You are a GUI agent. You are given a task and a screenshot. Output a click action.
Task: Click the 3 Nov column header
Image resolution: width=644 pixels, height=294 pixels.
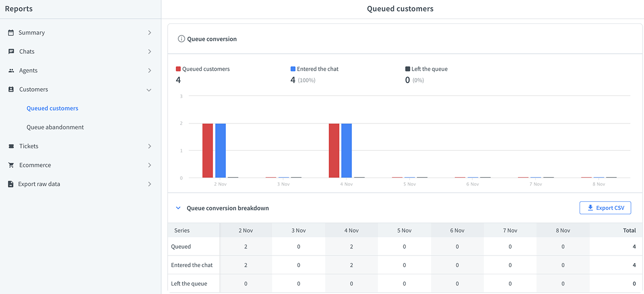point(298,230)
